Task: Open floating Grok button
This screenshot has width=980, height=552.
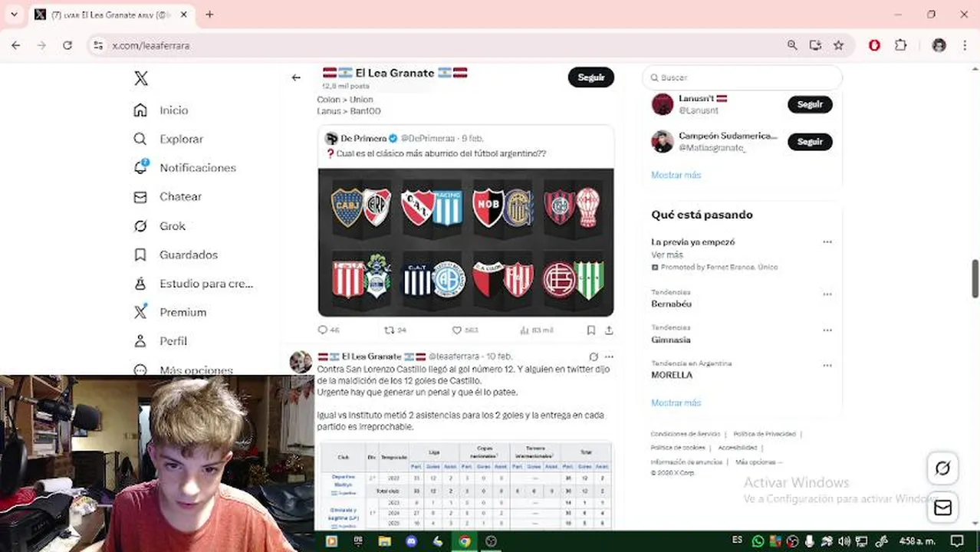Action: tap(942, 468)
